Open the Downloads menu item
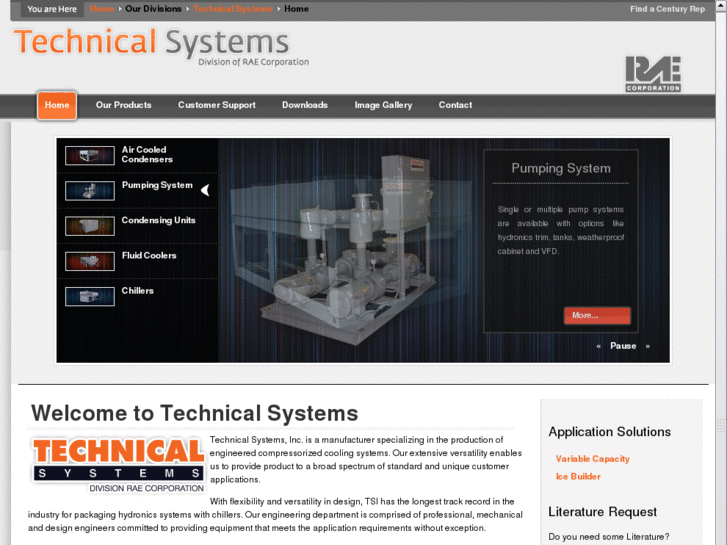 click(x=305, y=105)
